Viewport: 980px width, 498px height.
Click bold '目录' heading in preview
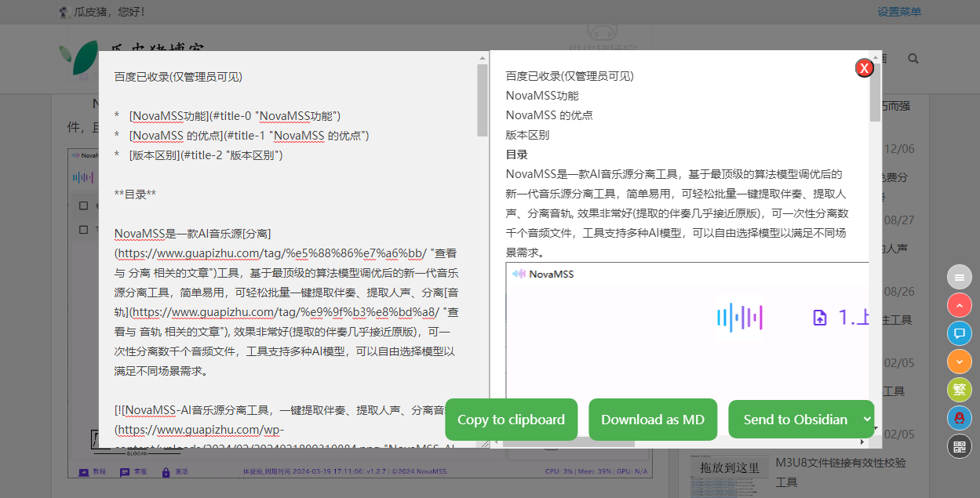(x=517, y=154)
